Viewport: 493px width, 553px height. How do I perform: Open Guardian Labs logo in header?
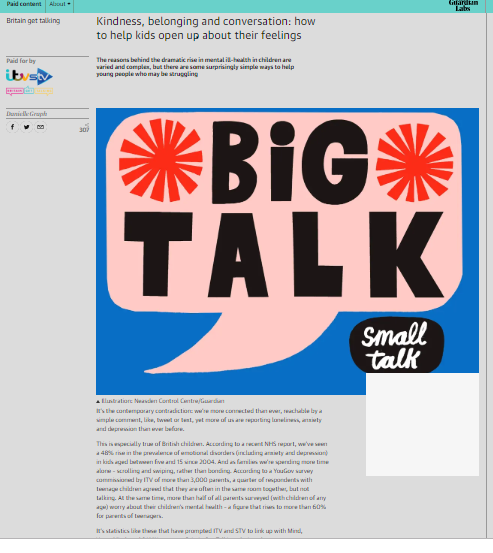(x=463, y=5)
